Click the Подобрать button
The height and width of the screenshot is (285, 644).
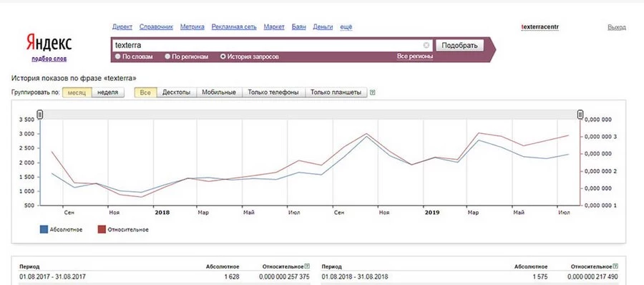[x=459, y=45]
